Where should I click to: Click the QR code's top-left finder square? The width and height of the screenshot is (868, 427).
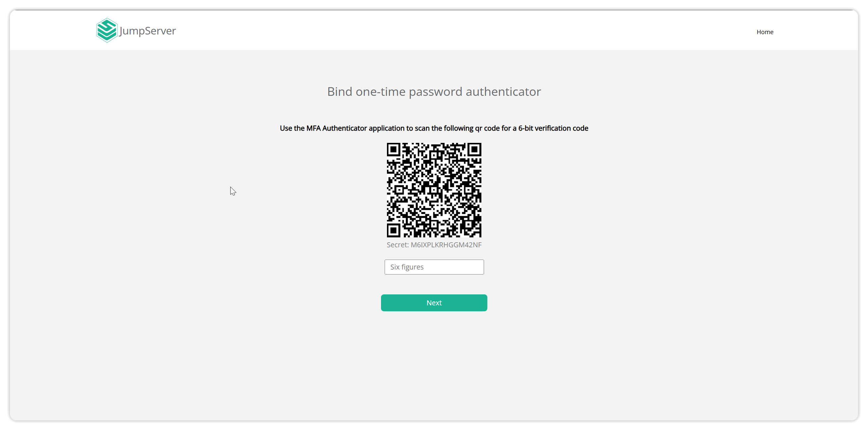pos(394,150)
